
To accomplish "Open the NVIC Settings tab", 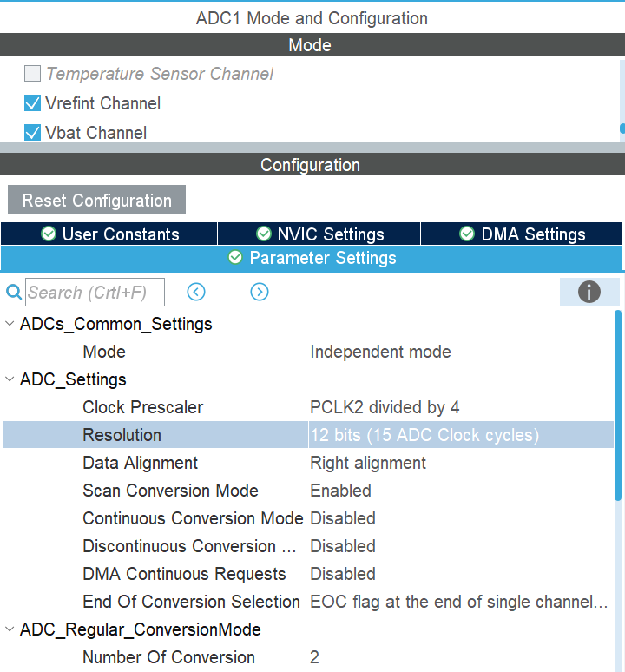I will (319, 234).
